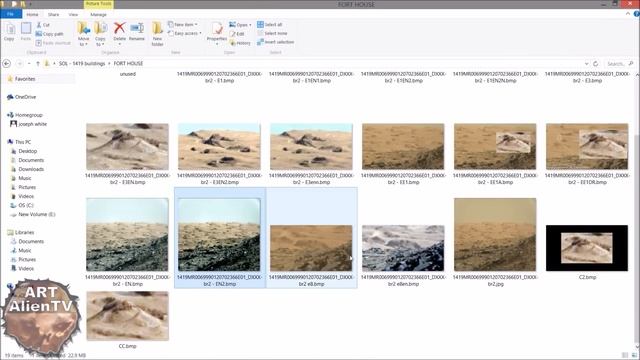Click Select all
Image resolution: width=640 pixels, height=360 pixels.
pos(270,24)
